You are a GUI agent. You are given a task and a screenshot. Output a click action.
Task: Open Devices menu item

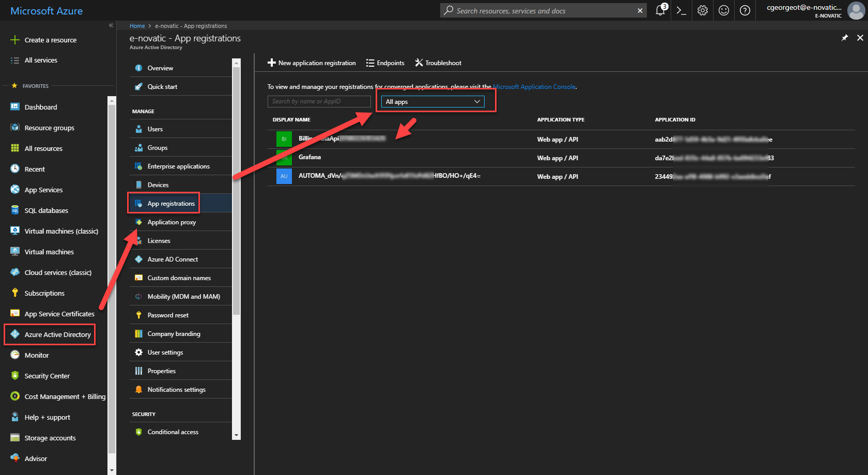[181, 185]
